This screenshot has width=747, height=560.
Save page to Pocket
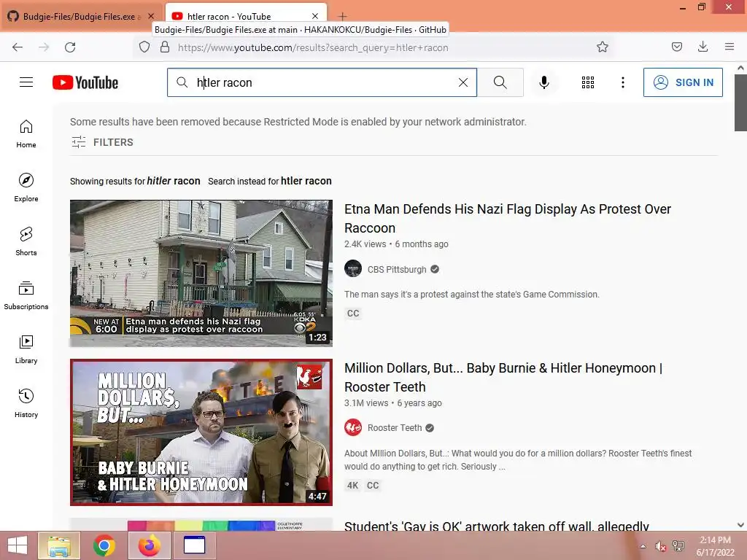[677, 47]
